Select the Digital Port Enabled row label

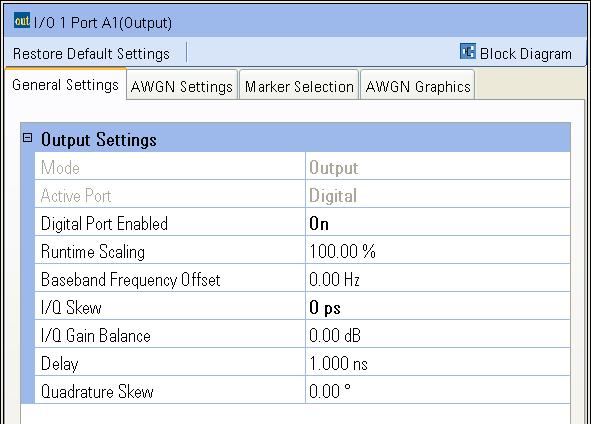click(104, 223)
